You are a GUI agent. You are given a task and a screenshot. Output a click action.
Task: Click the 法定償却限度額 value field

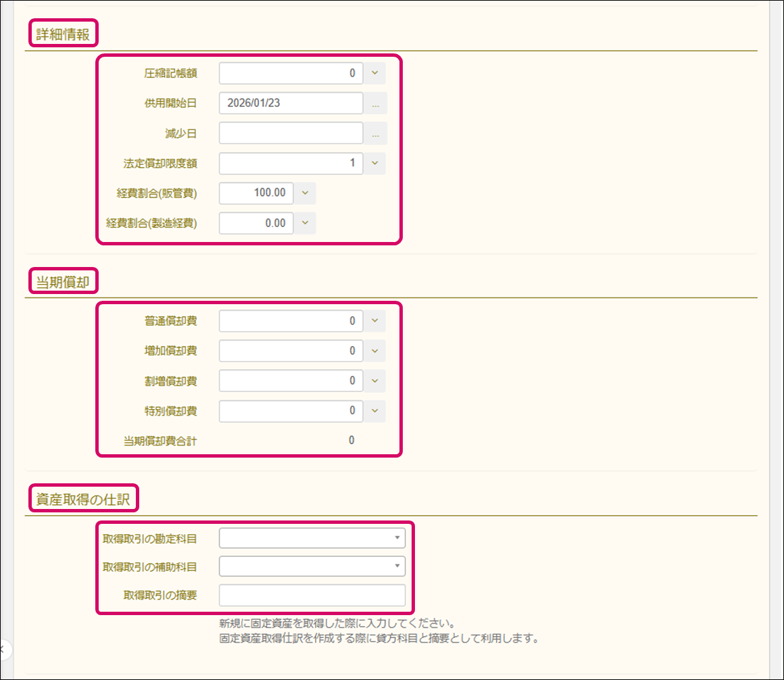[x=291, y=163]
